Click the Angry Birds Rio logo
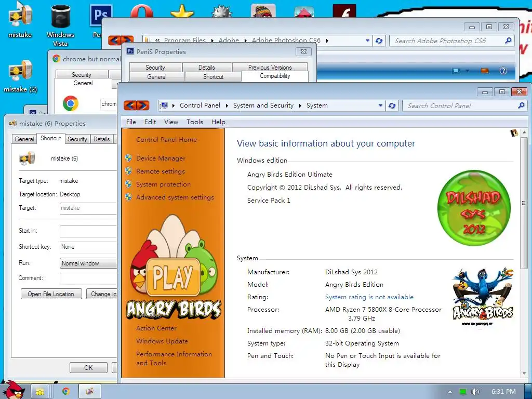532x399 pixels. (x=483, y=297)
